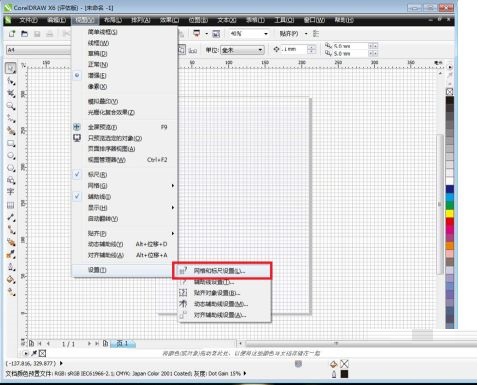Select the Shape tool in the toolbox

[x=11, y=81]
